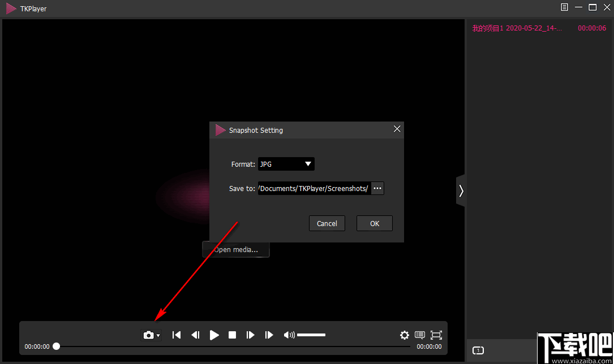Open the main menu icon in title bar
The height and width of the screenshot is (364, 614).
(x=564, y=7)
